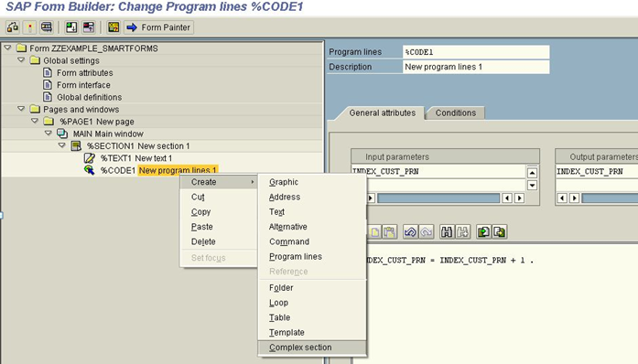Click the copy icon in code editor toolbar
The height and width of the screenshot is (364, 638).
tap(374, 231)
